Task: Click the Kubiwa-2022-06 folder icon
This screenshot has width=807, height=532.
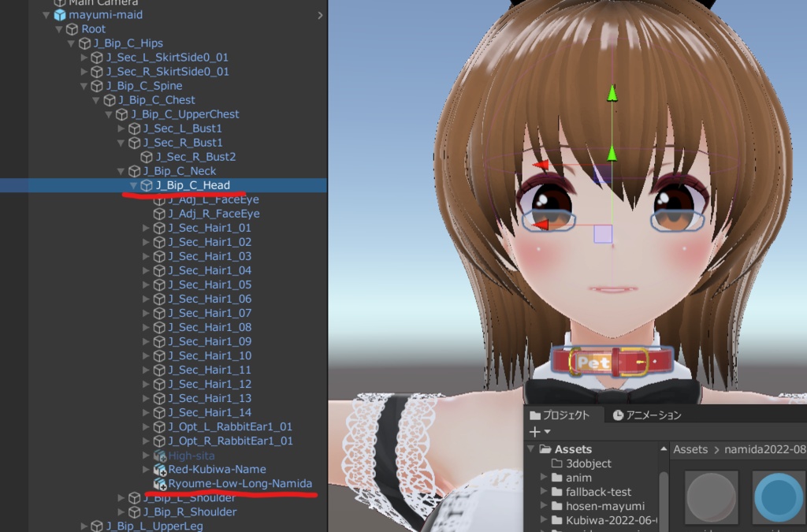Action: coord(556,519)
